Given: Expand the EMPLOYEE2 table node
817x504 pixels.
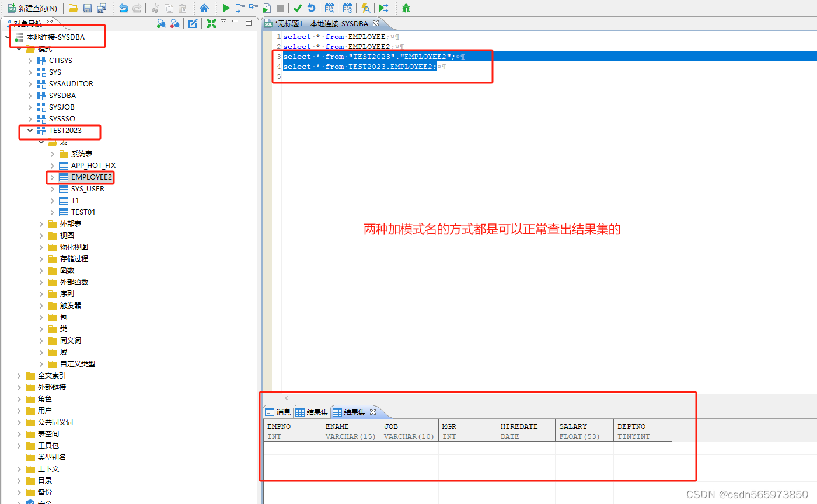Looking at the screenshot, I should pos(53,177).
